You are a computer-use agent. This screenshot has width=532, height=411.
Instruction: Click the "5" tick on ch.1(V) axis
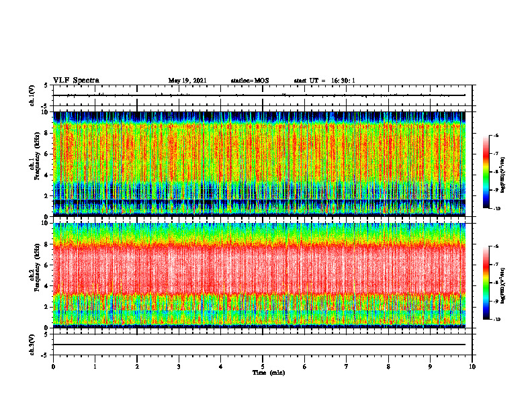[46, 85]
